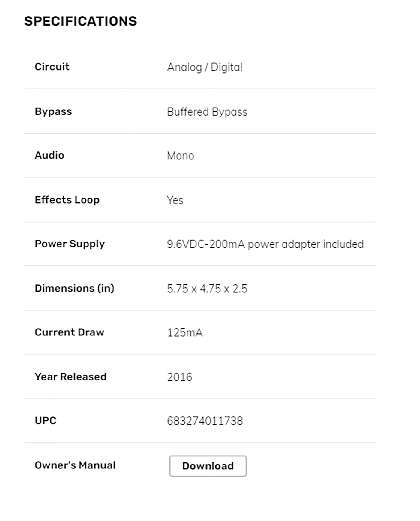The height and width of the screenshot is (521, 420).
Task: Select the UPC number 683274011738
Action: (x=205, y=421)
